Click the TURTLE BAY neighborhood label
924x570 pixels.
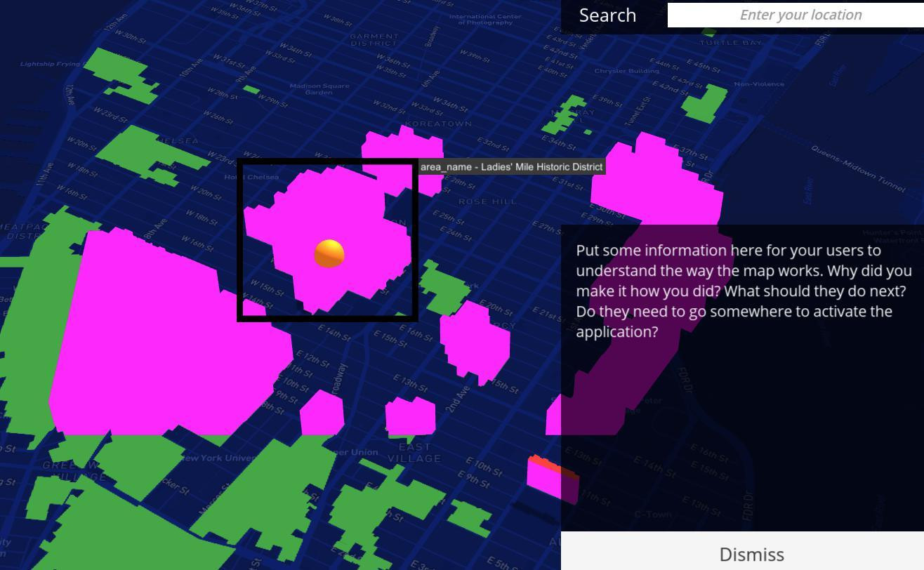coord(730,43)
